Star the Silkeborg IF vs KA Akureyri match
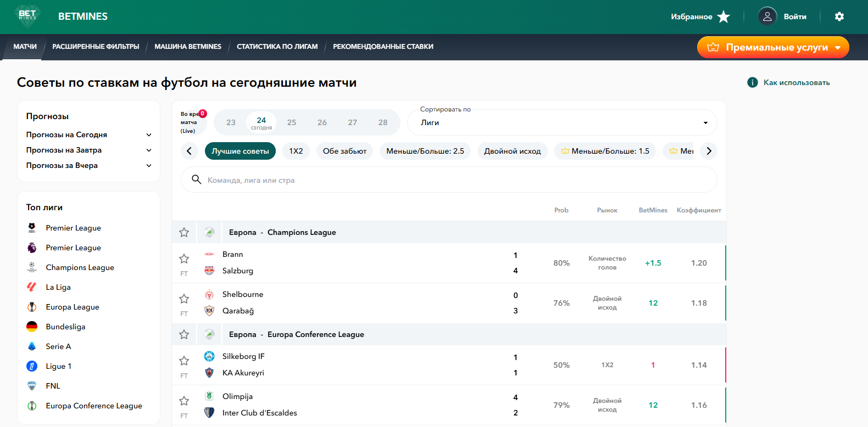 (x=184, y=361)
